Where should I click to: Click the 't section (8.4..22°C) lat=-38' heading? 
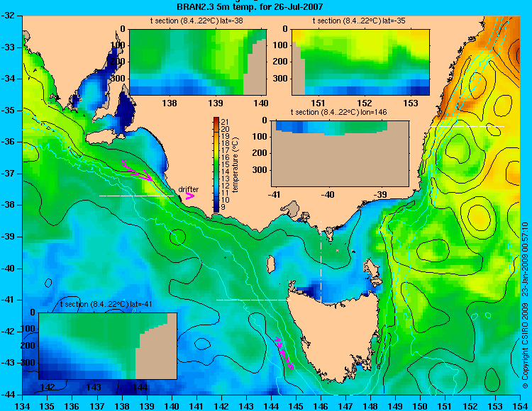point(196,21)
